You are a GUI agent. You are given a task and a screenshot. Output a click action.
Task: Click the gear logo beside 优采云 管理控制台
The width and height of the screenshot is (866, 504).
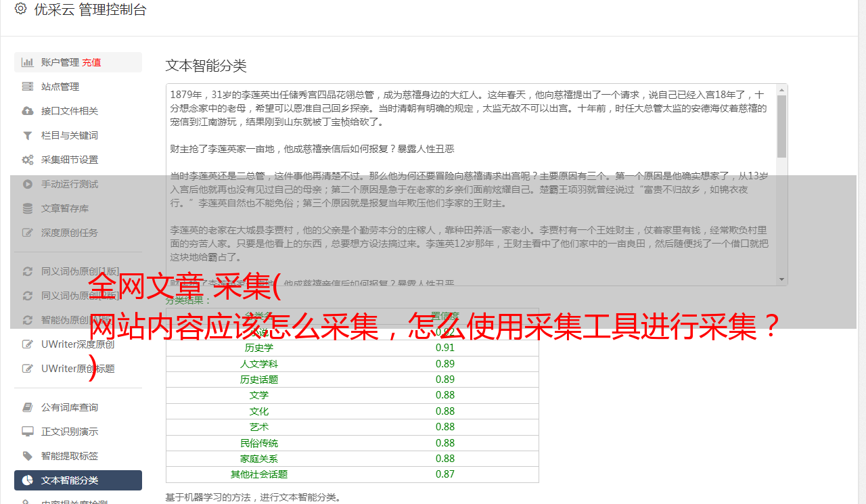20,9
